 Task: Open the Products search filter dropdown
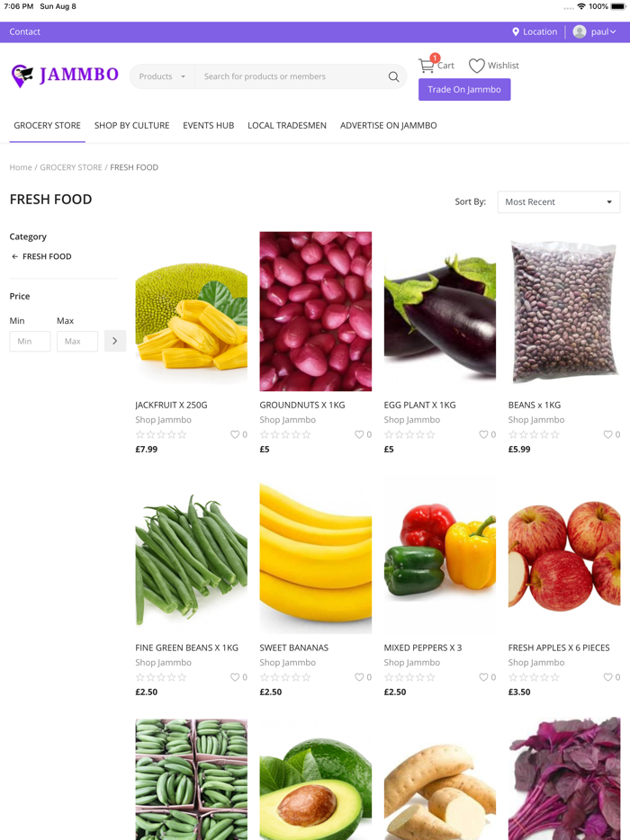(x=163, y=76)
